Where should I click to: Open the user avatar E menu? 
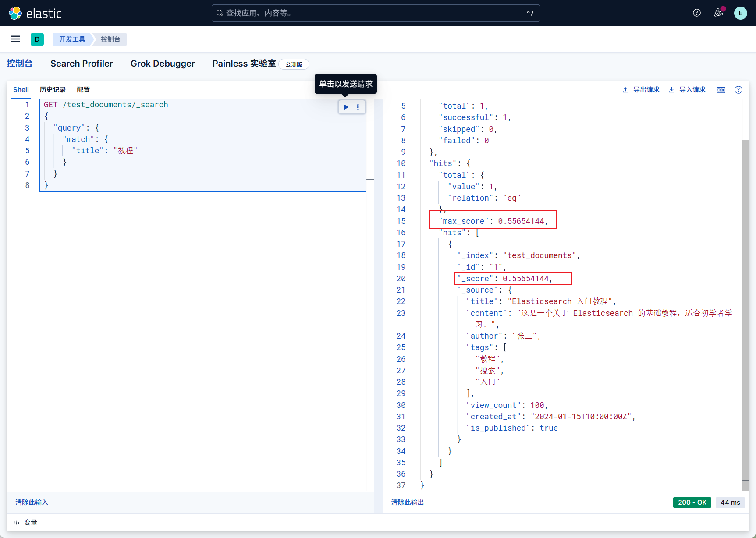point(740,13)
